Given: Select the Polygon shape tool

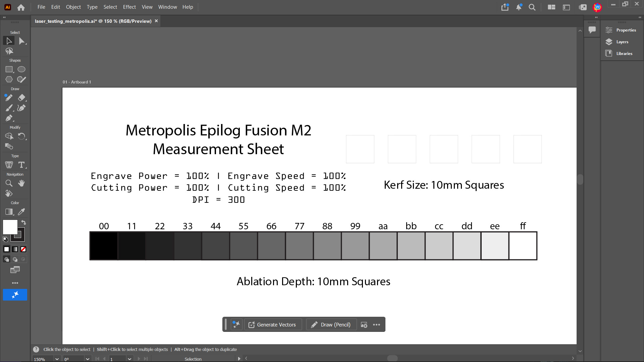Looking at the screenshot, I should [9, 79].
